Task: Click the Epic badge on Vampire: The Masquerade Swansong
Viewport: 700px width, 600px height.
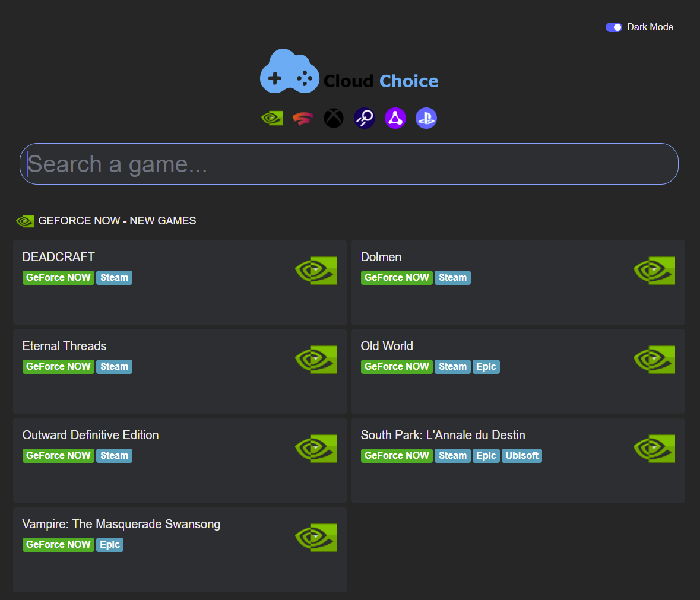Action: coord(109,544)
